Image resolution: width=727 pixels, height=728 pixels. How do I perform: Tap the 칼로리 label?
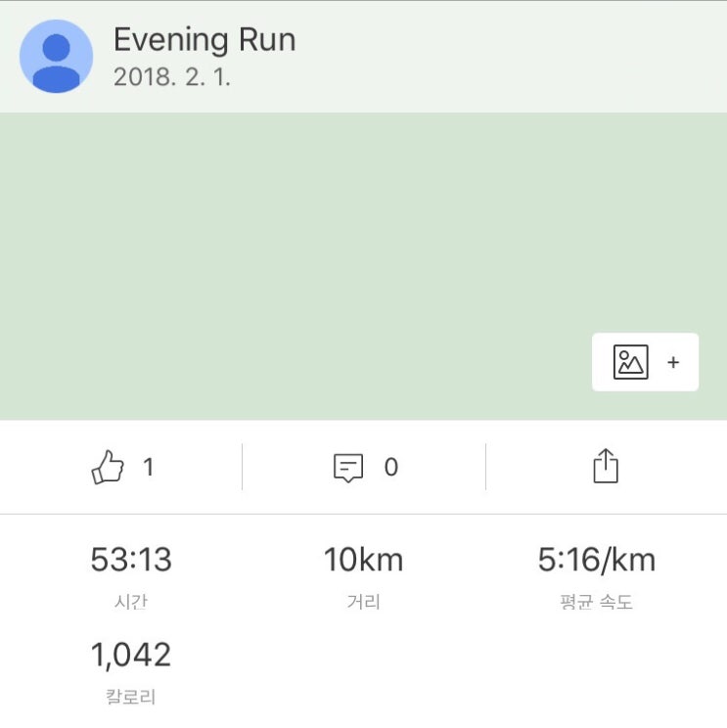(130, 697)
